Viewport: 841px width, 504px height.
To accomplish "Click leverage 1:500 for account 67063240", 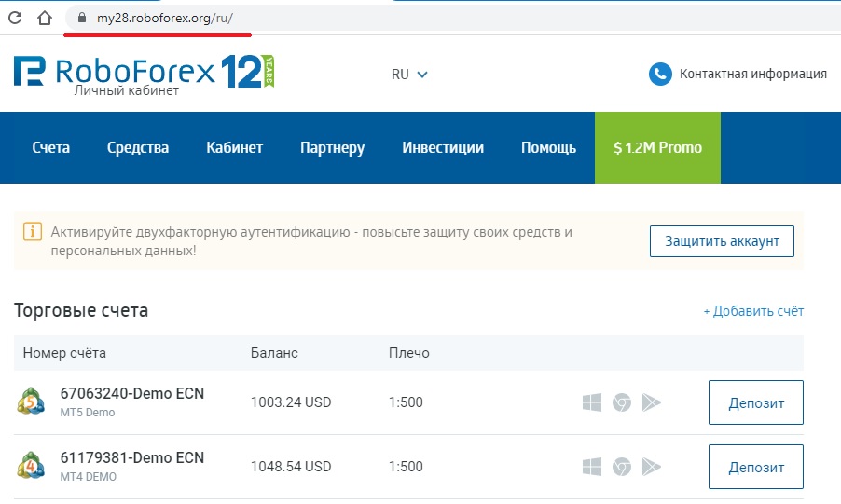I will point(406,402).
